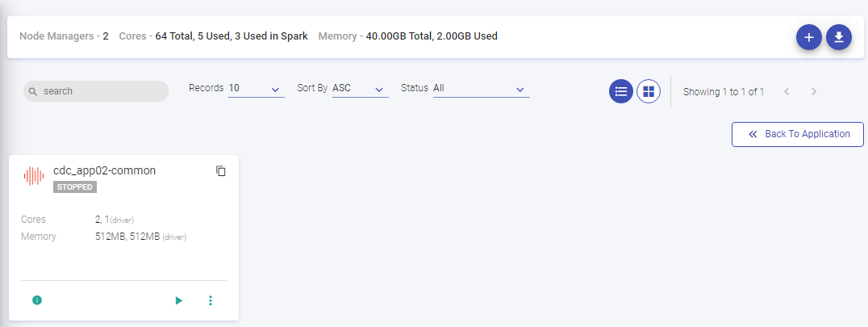Click the download icon button
Screen dimensions: 868x327
(x=839, y=38)
